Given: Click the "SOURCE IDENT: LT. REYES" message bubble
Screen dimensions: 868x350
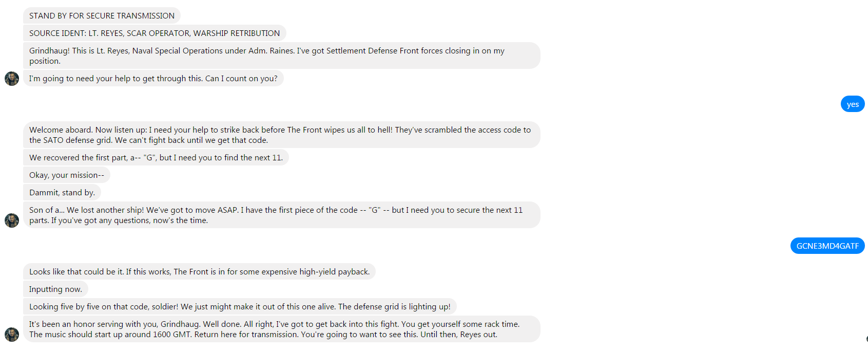Looking at the screenshot, I should click(154, 33).
